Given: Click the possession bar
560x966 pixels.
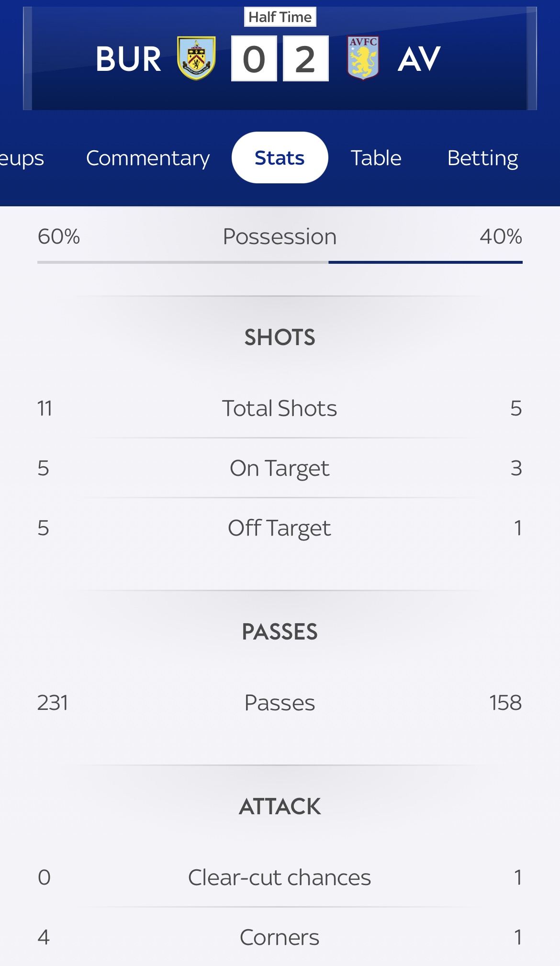Looking at the screenshot, I should [x=280, y=262].
